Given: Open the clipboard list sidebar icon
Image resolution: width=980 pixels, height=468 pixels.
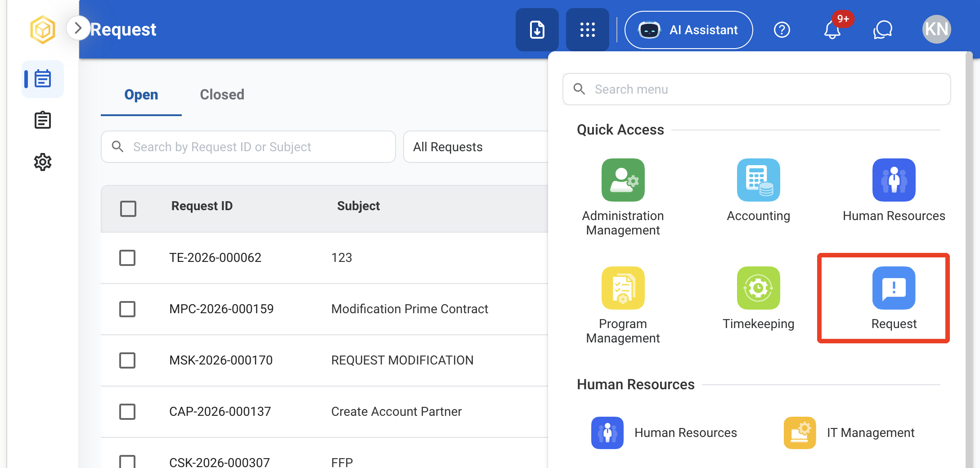Looking at the screenshot, I should pos(43,120).
